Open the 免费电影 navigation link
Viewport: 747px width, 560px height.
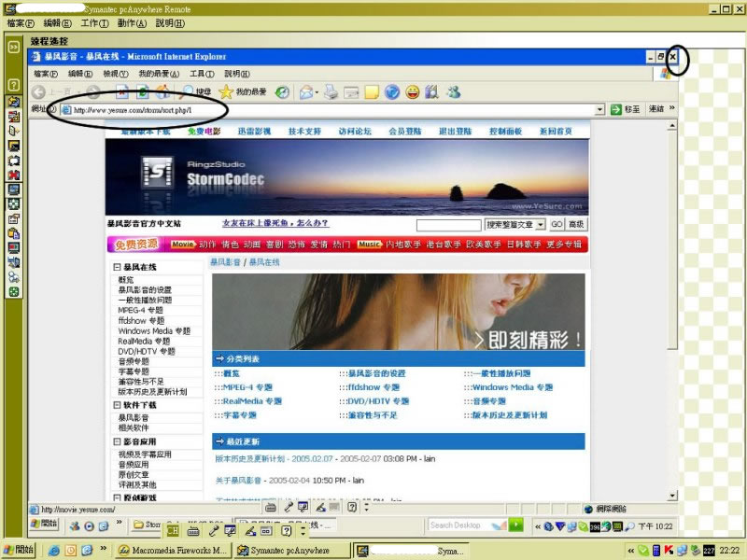(204, 132)
